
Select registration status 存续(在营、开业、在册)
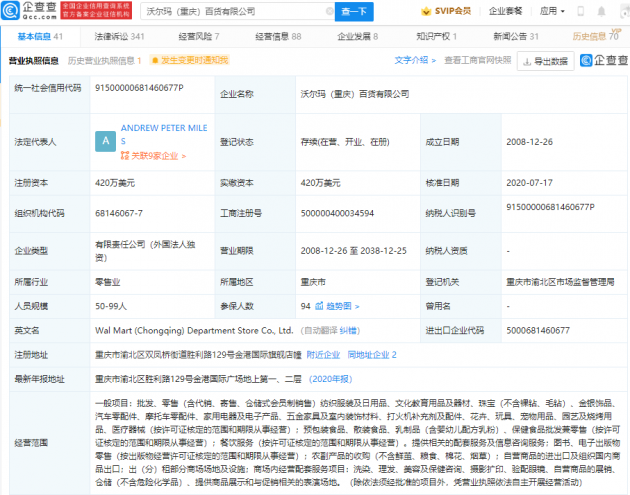345,142
